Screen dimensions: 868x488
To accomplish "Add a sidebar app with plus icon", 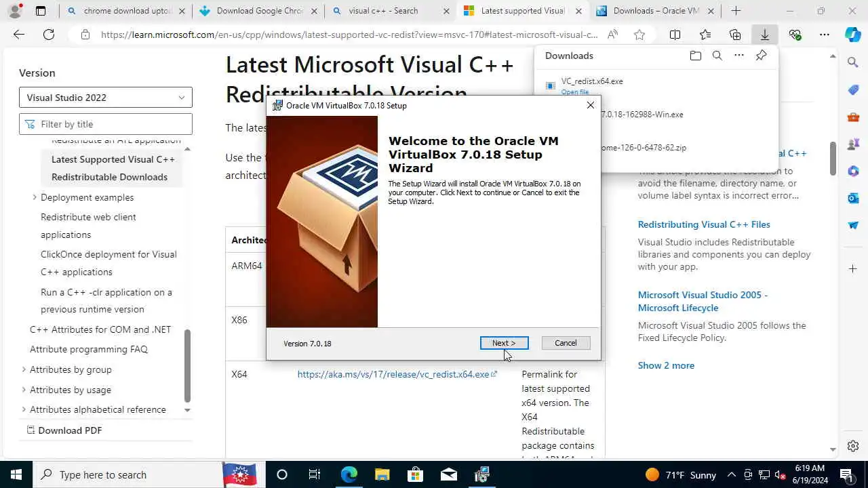I will click(x=853, y=269).
